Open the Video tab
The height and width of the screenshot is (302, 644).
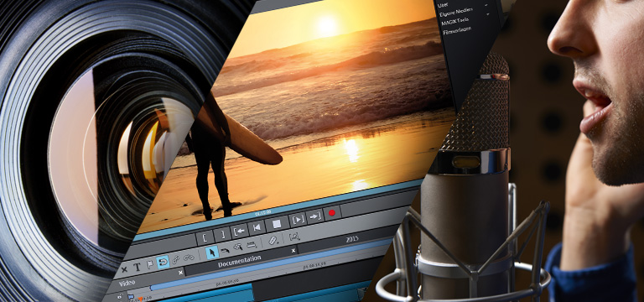[x=127, y=283]
